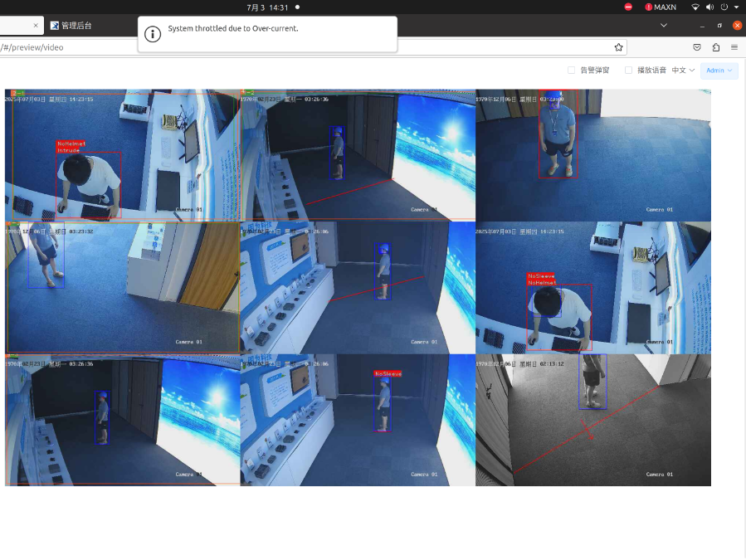
Task: Click the lone NoSleeve label on bottom feed
Action: tap(388, 374)
